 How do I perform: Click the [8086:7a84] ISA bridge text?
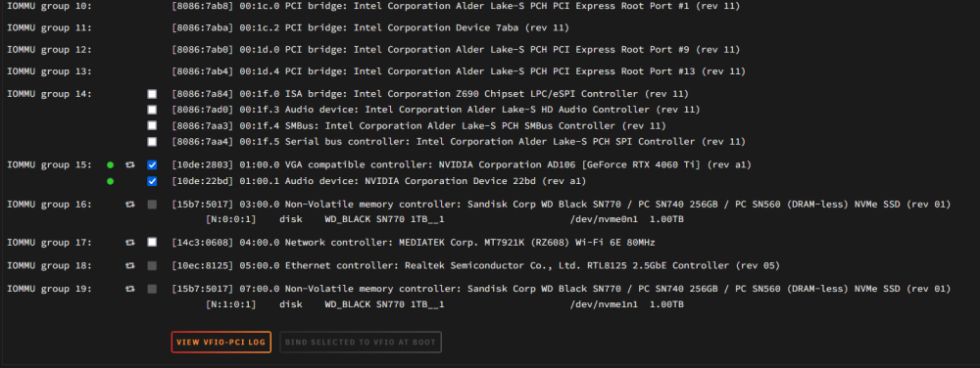coord(430,94)
